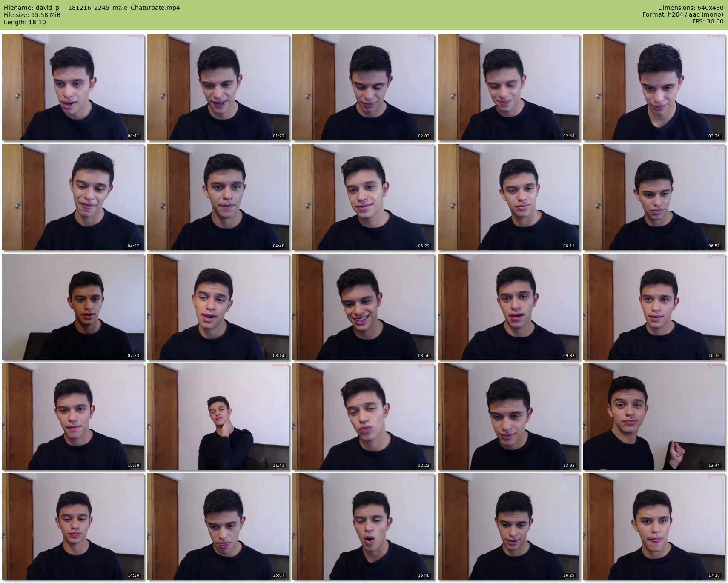
Task: Select the 10:18 thumbnail
Action: pos(654,307)
